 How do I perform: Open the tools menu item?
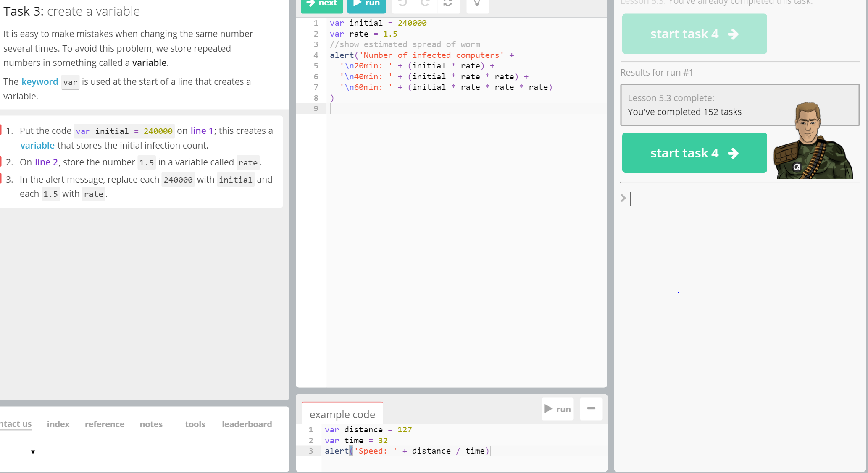pyautogui.click(x=195, y=424)
